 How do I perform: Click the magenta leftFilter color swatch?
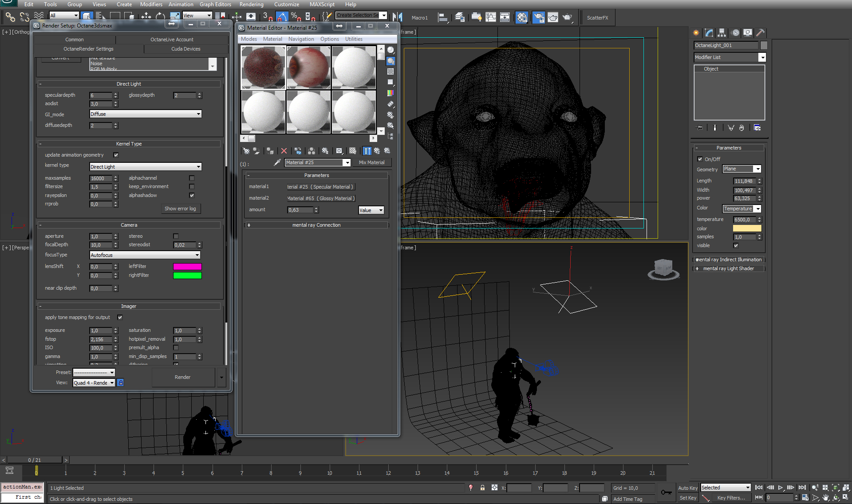[x=187, y=267]
